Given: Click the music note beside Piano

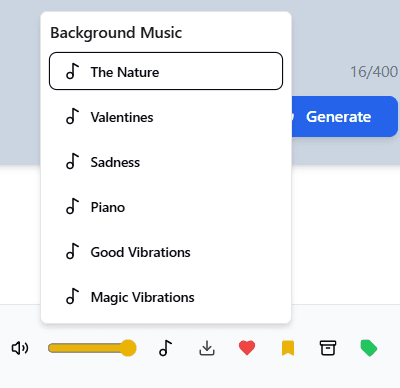Looking at the screenshot, I should [x=72, y=206].
